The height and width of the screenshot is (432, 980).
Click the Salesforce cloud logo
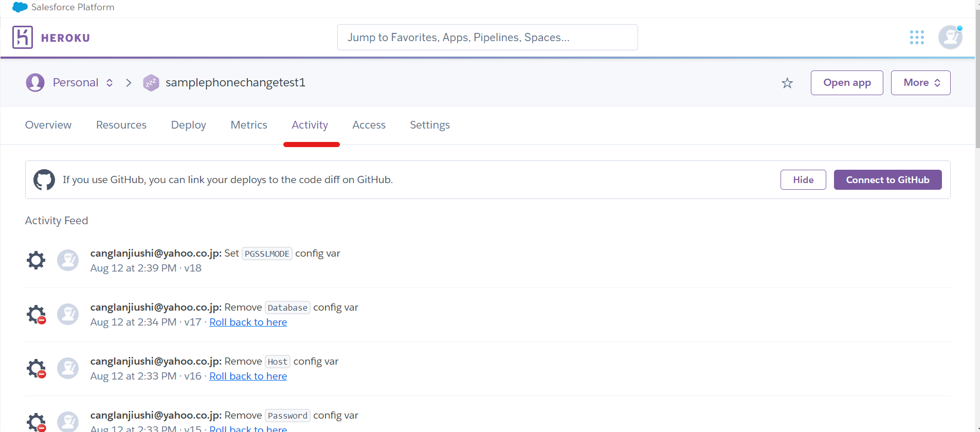(x=20, y=7)
